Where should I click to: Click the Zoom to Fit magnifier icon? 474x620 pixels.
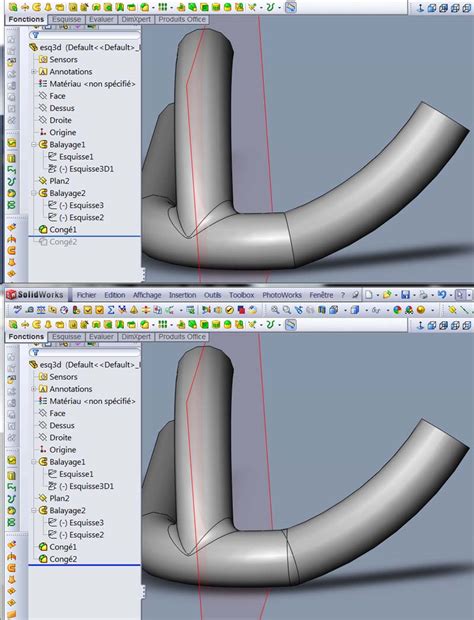click(275, 310)
